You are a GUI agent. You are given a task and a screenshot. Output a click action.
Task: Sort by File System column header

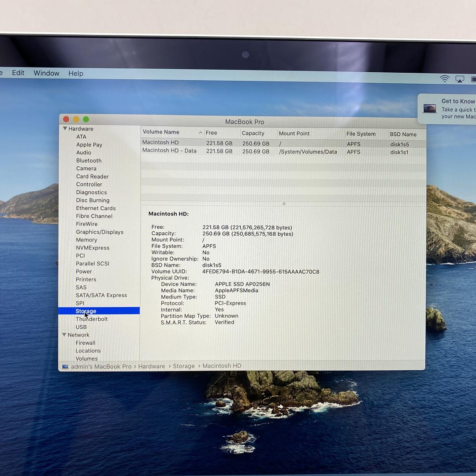tap(361, 134)
